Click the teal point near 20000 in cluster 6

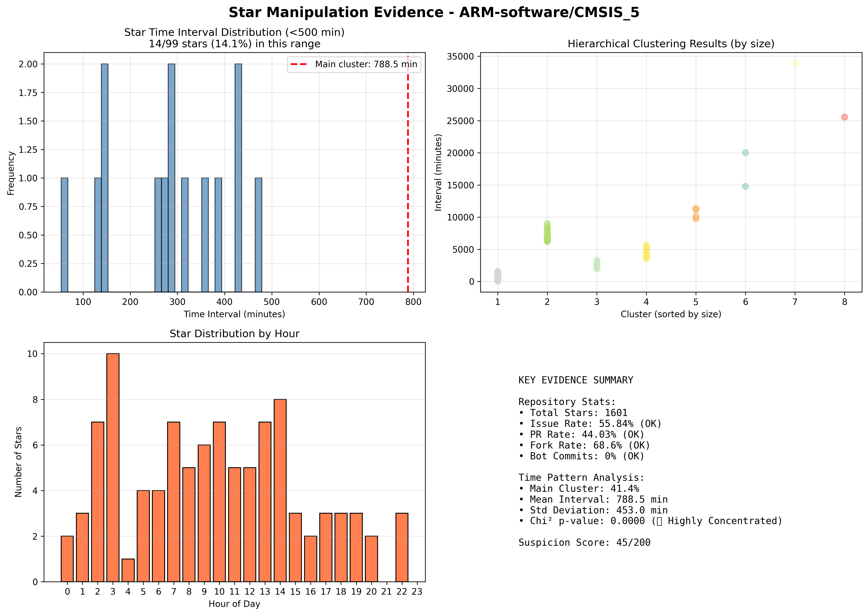click(x=745, y=153)
